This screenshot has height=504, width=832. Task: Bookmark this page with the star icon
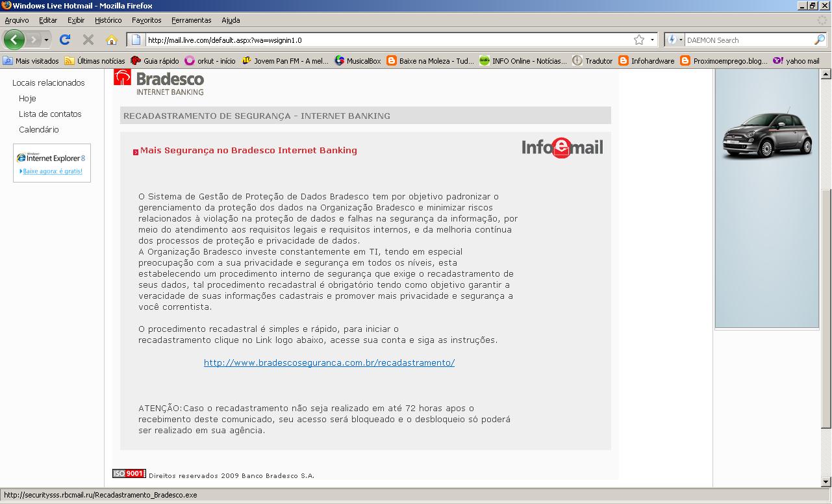(639, 40)
